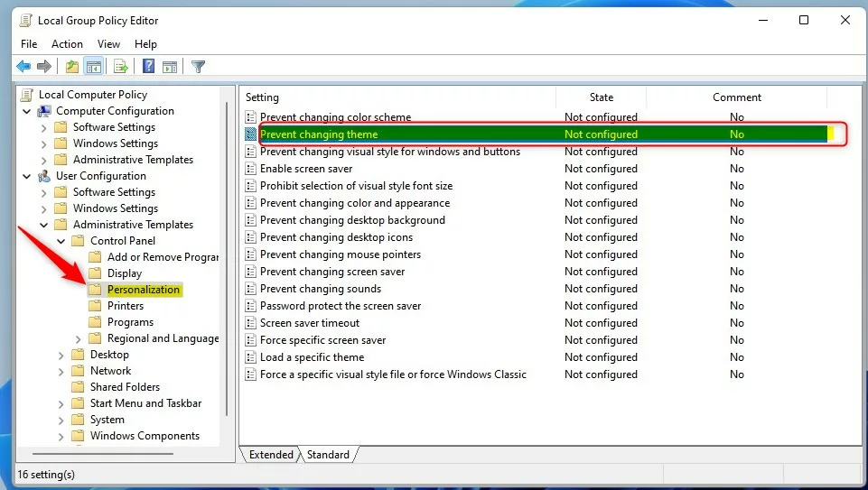Image resolution: width=868 pixels, height=490 pixels.
Task: Click policy icon beside Load a specific theme
Action: 251,357
